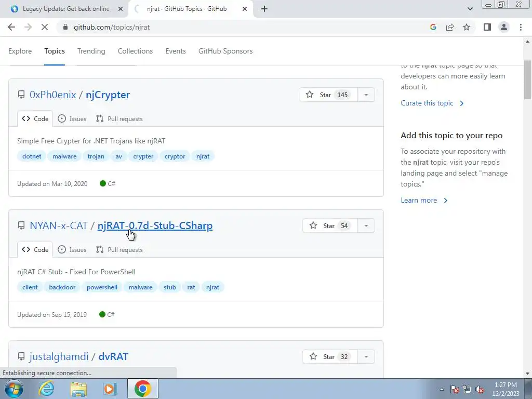The image size is (532, 399).
Task: Stop loading the page
Action: click(x=45, y=27)
